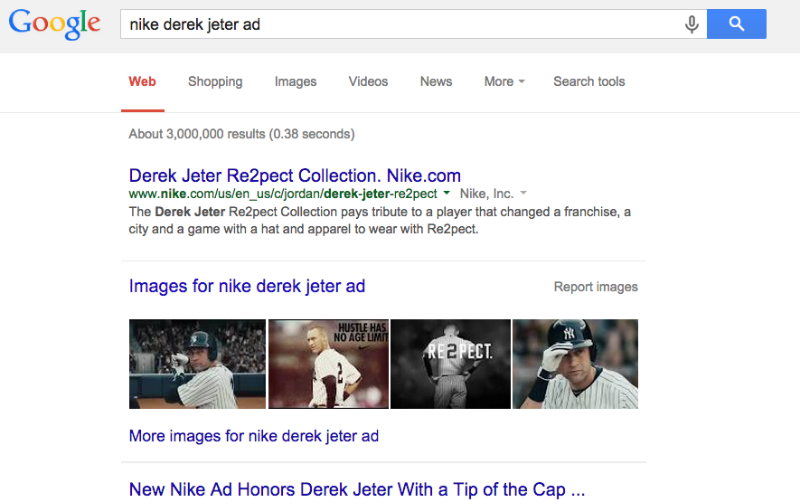Open 'Derek Jeter Re2pect Collection. Nike.com' result

point(295,176)
